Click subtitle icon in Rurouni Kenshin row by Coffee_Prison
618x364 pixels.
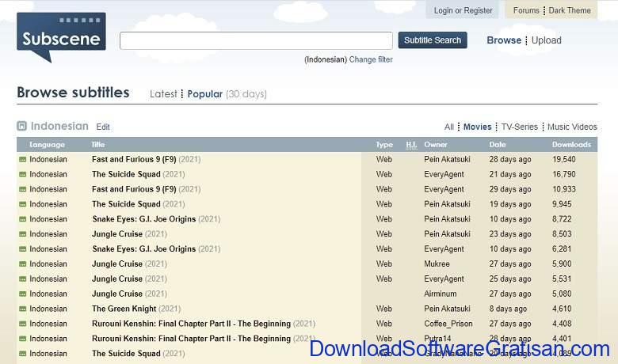click(22, 324)
